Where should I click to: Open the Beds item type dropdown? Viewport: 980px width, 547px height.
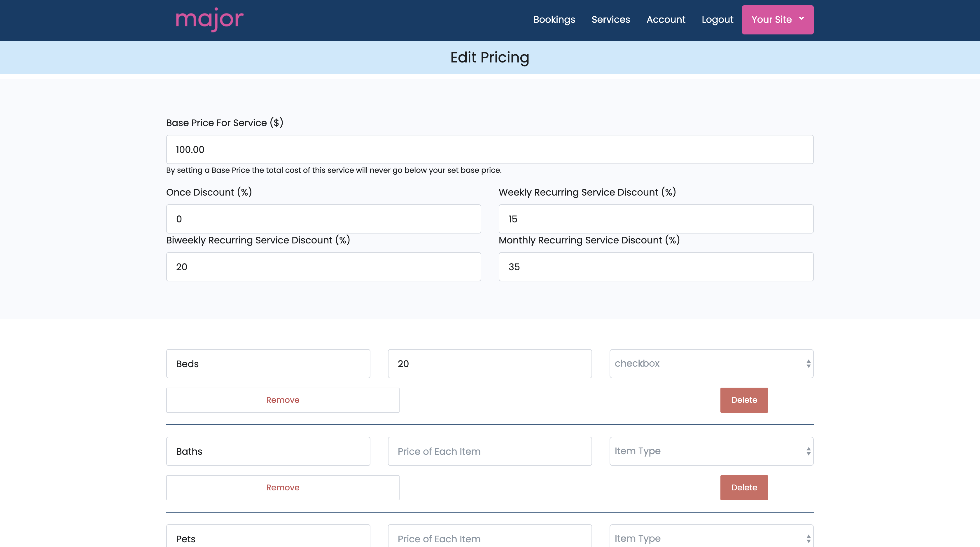[x=711, y=363]
